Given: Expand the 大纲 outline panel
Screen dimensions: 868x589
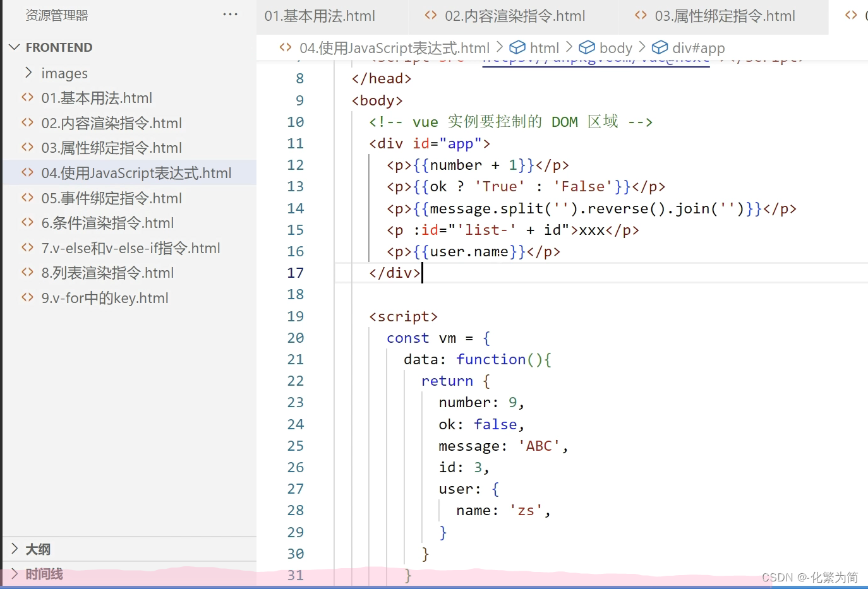Looking at the screenshot, I should [130, 549].
